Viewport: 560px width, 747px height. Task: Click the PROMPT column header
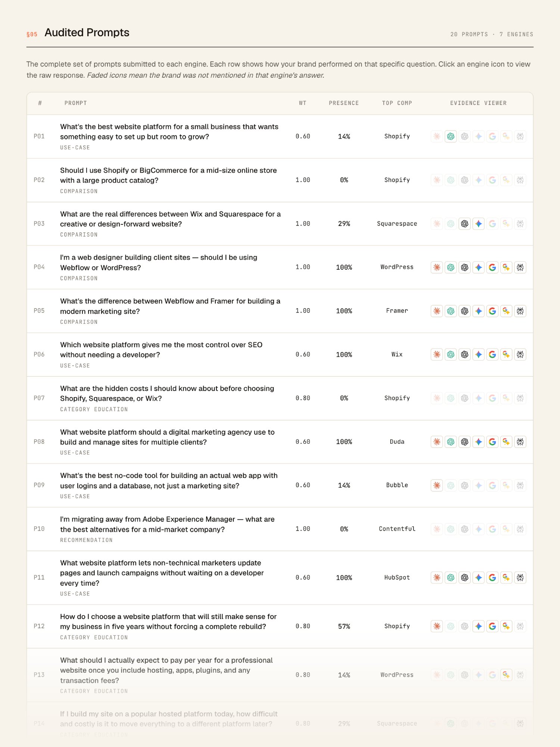pyautogui.click(x=76, y=103)
